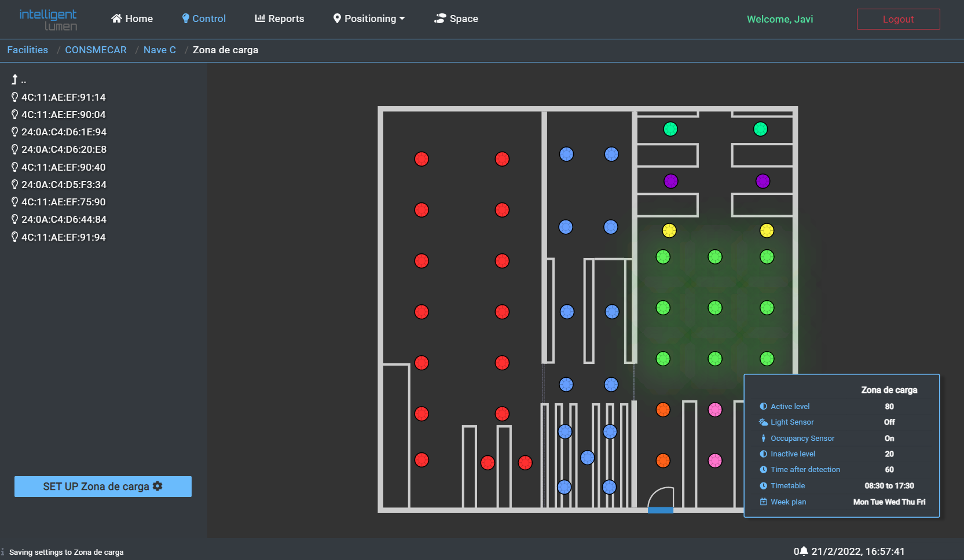Click the Inactive level setting label

click(x=793, y=454)
